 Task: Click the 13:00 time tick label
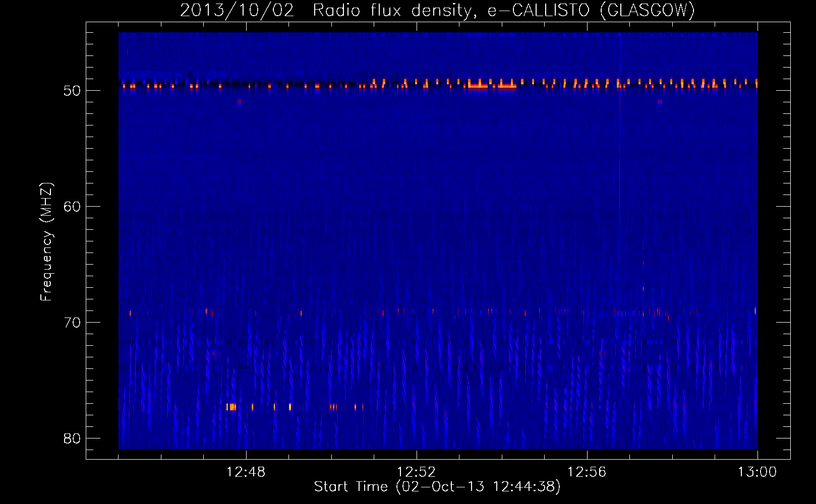point(757,472)
